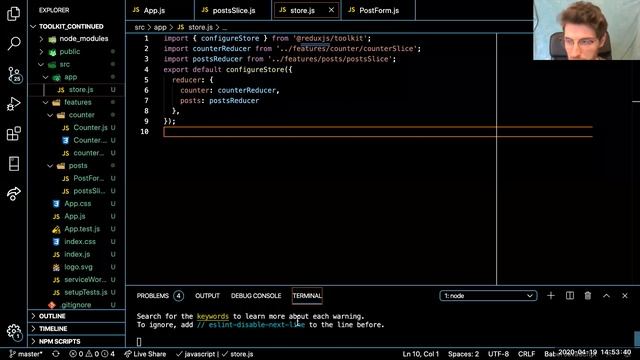The width and height of the screenshot is (640, 360).
Task: Open errors and warnings status indicator
Action: 92,354
